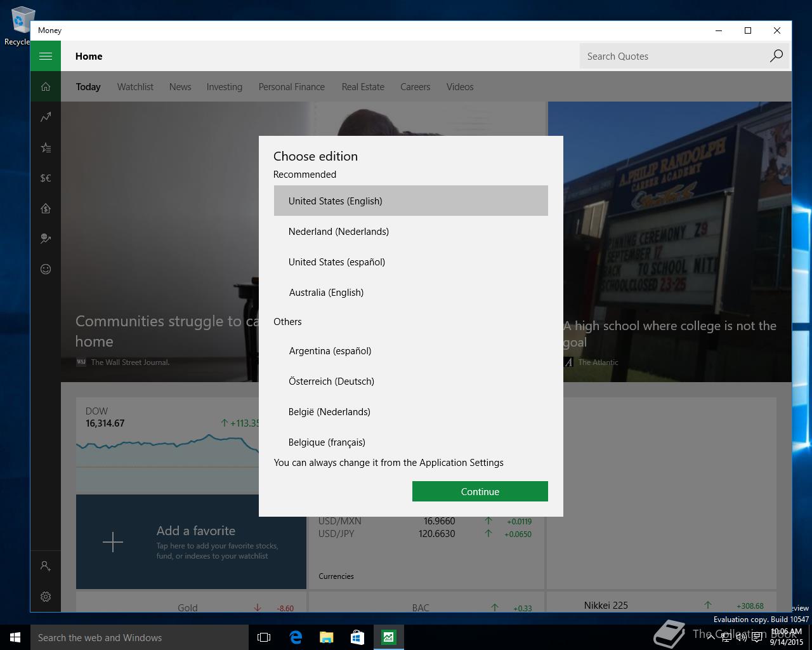Click the taskbar Search the web and Windows box

pos(140,637)
